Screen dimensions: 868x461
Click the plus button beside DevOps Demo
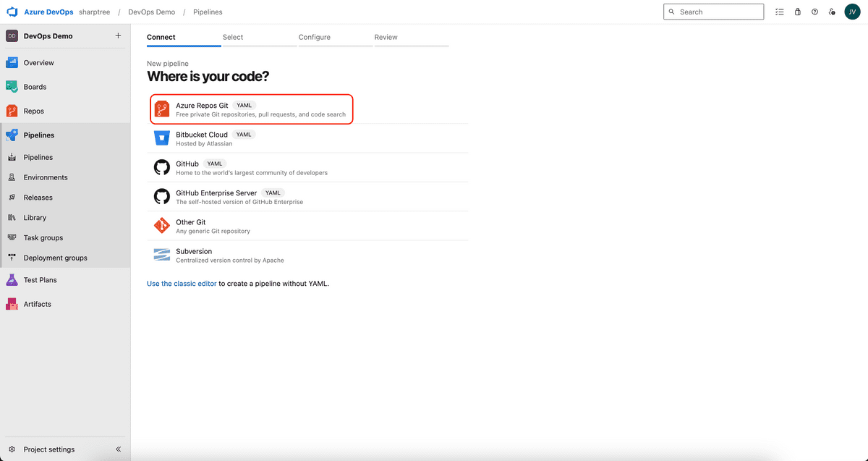point(118,36)
